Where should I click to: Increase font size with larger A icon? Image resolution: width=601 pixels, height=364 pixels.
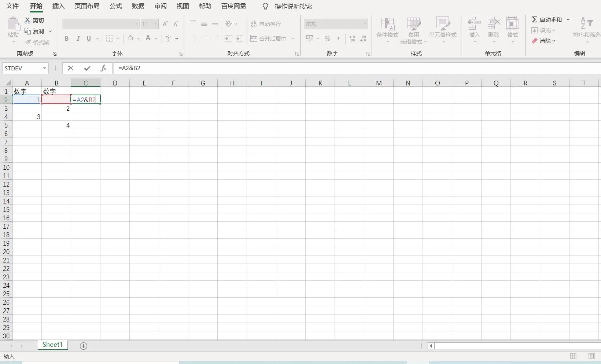(165, 24)
